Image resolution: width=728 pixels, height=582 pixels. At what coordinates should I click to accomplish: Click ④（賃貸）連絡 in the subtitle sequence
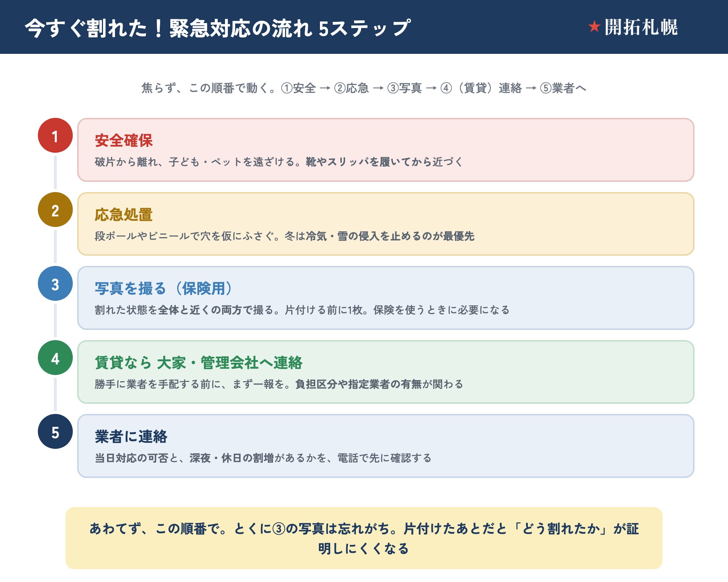pos(481,88)
